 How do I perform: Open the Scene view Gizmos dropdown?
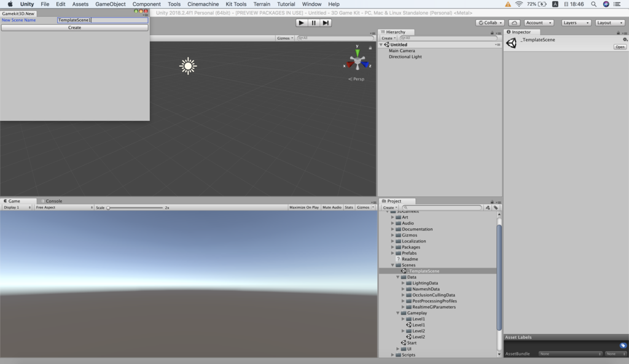(x=285, y=38)
